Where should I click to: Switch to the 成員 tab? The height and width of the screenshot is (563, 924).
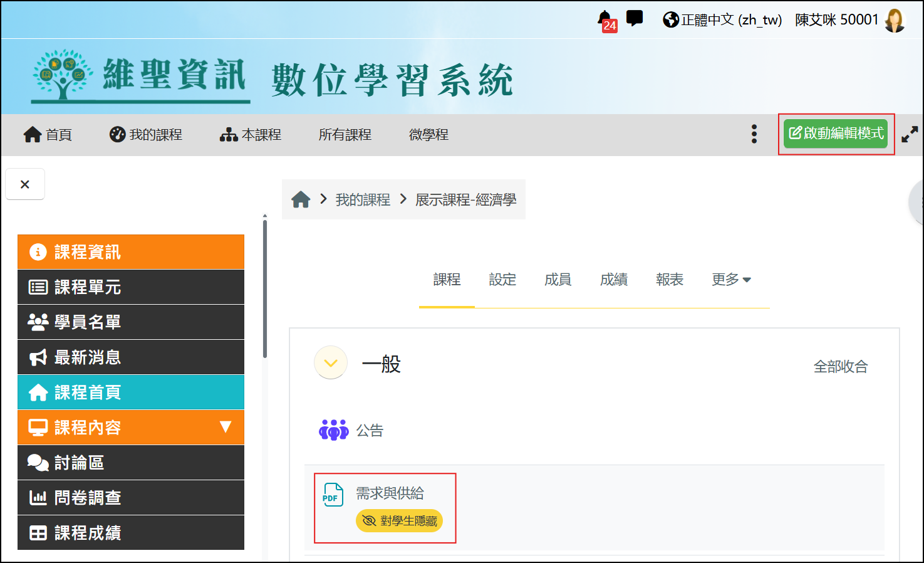pos(558,280)
